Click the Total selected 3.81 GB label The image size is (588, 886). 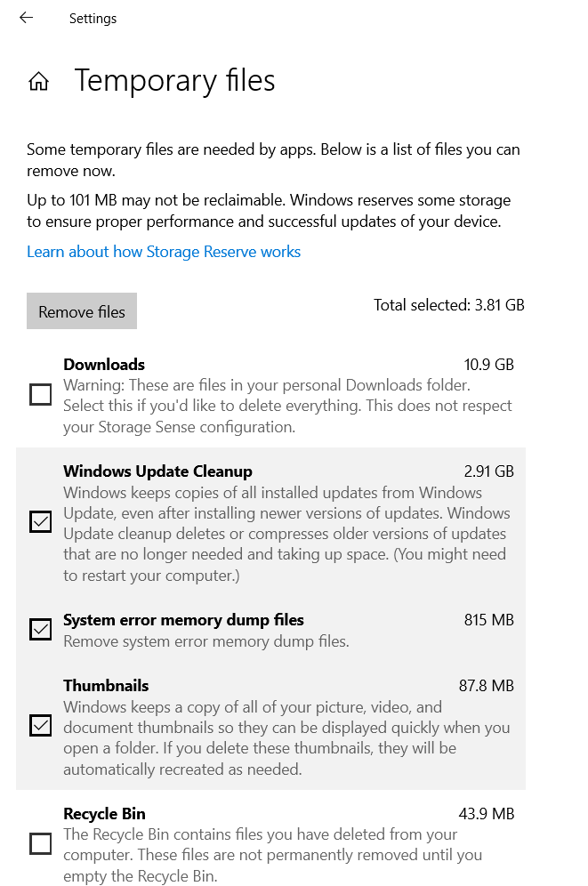click(449, 305)
